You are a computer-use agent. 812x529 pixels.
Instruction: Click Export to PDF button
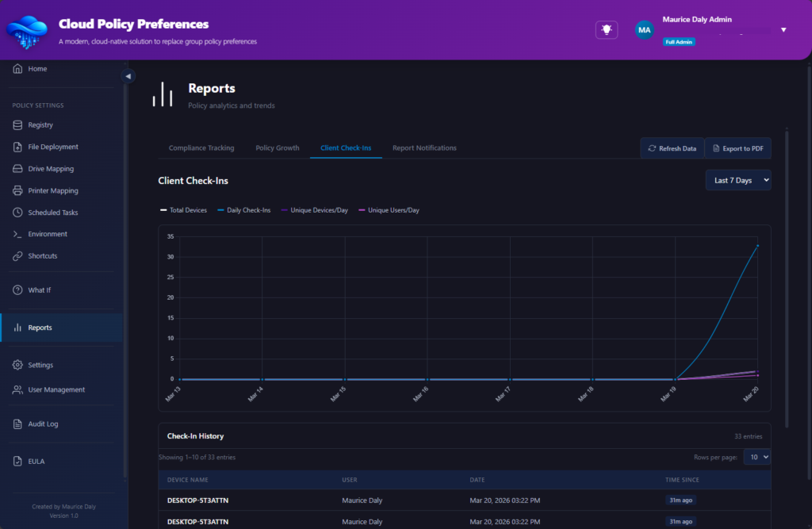(737, 148)
